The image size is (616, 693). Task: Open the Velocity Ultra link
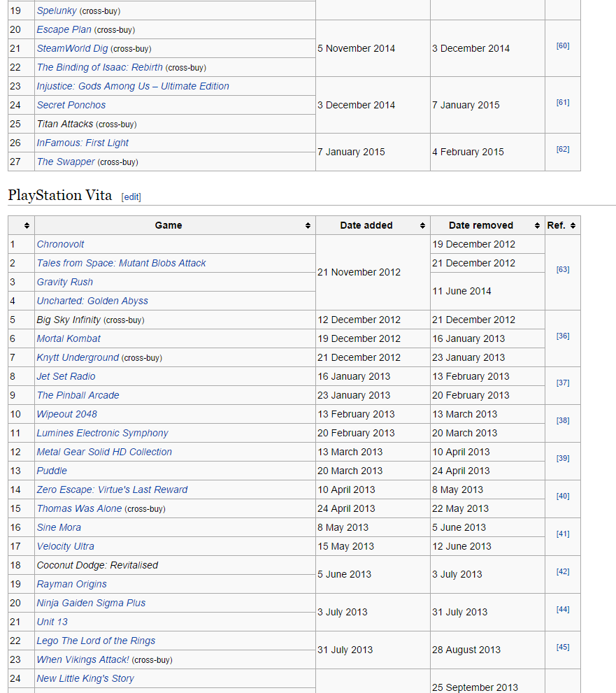coord(66,546)
